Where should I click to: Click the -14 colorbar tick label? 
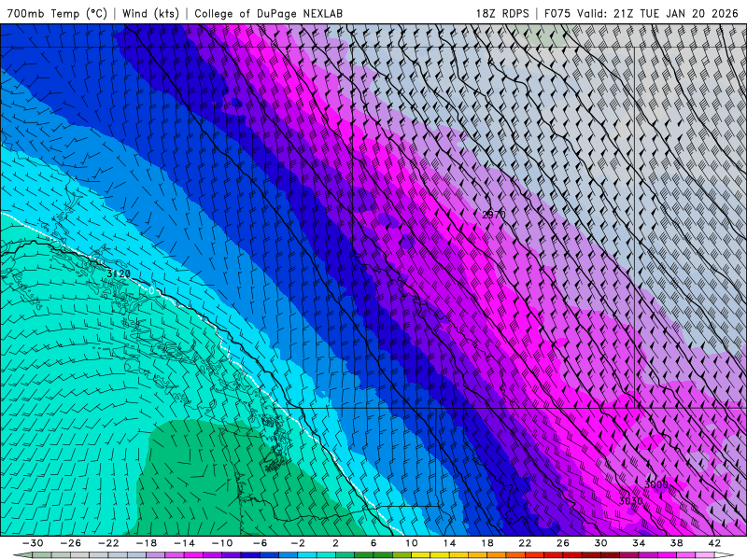click(x=184, y=543)
